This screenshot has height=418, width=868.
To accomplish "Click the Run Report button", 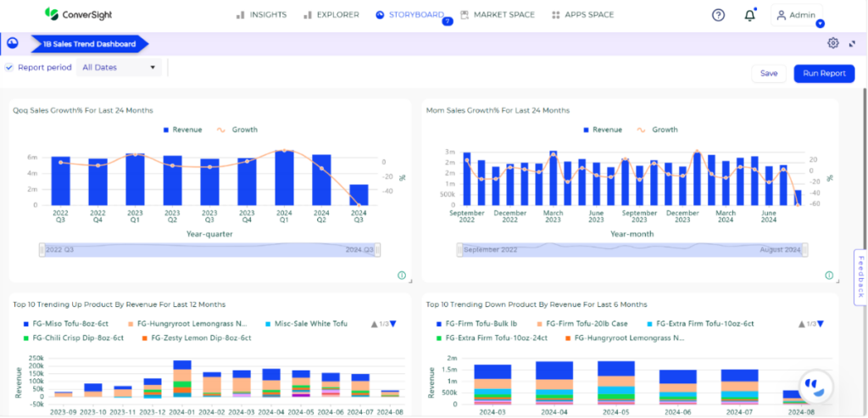I will pos(823,74).
